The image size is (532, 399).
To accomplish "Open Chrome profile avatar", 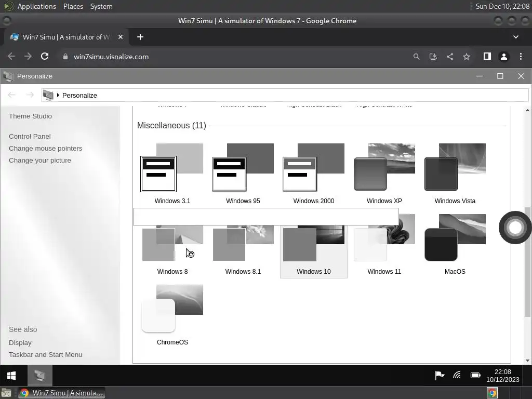I will point(504,57).
